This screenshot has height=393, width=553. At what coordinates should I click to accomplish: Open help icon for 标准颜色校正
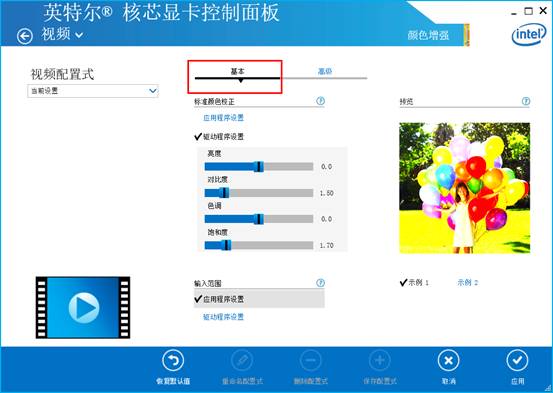320,101
